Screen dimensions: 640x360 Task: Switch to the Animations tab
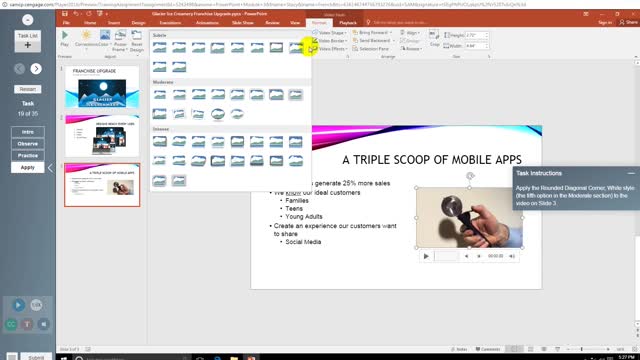(207, 23)
